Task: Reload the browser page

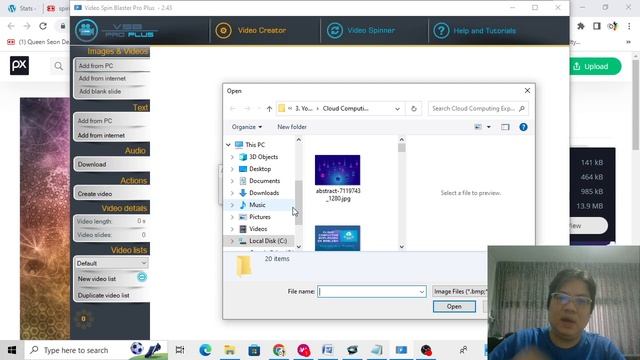Action: pyautogui.click(x=43, y=26)
